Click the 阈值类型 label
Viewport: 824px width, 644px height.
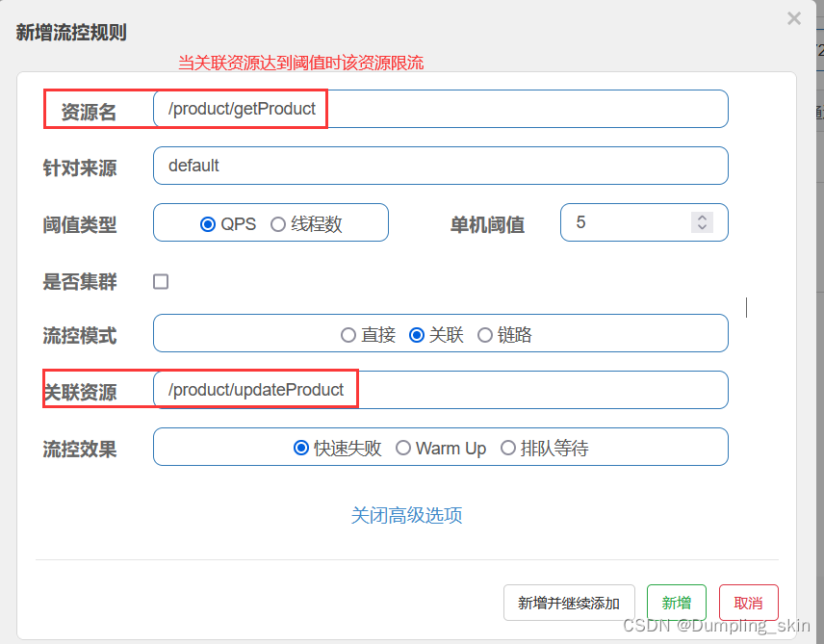click(x=79, y=225)
